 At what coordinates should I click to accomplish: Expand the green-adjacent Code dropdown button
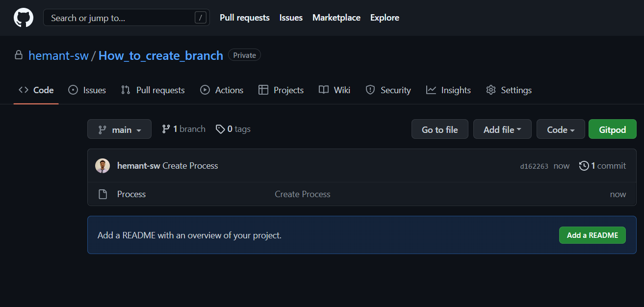[x=561, y=129]
